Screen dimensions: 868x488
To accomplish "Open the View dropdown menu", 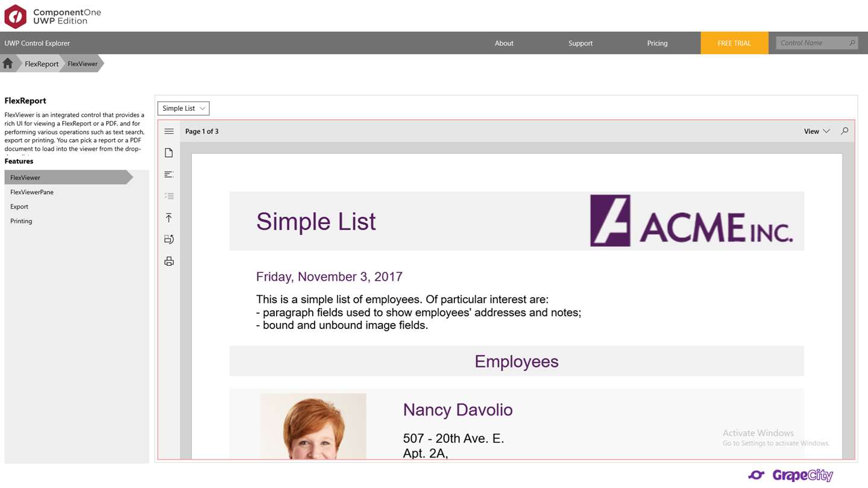I will [x=817, y=131].
